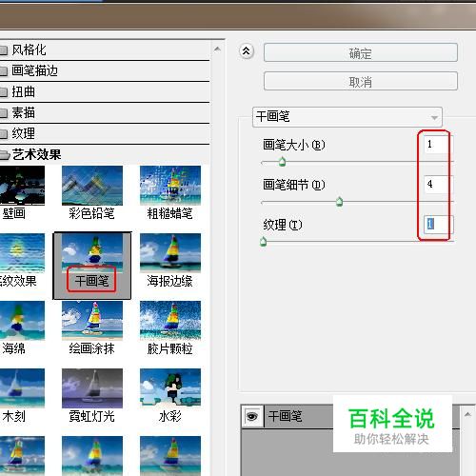Click the filter list scroll-up arrow
476x476 pixels.
[x=217, y=49]
